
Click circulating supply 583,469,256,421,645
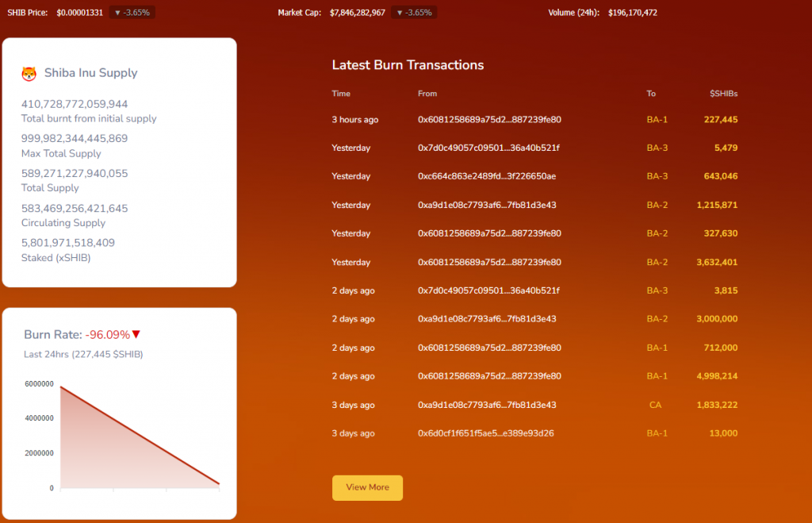pos(74,209)
